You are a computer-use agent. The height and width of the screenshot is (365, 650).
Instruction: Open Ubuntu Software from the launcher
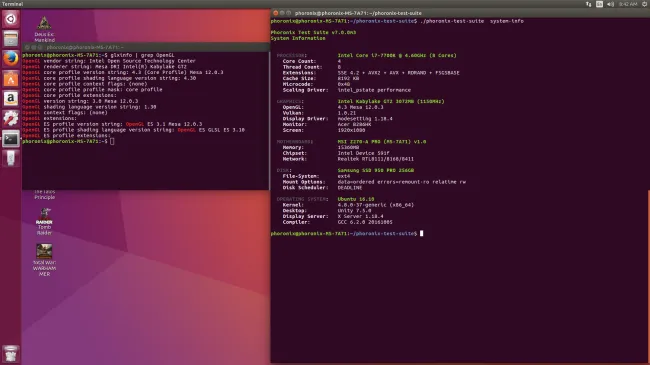tap(11, 79)
